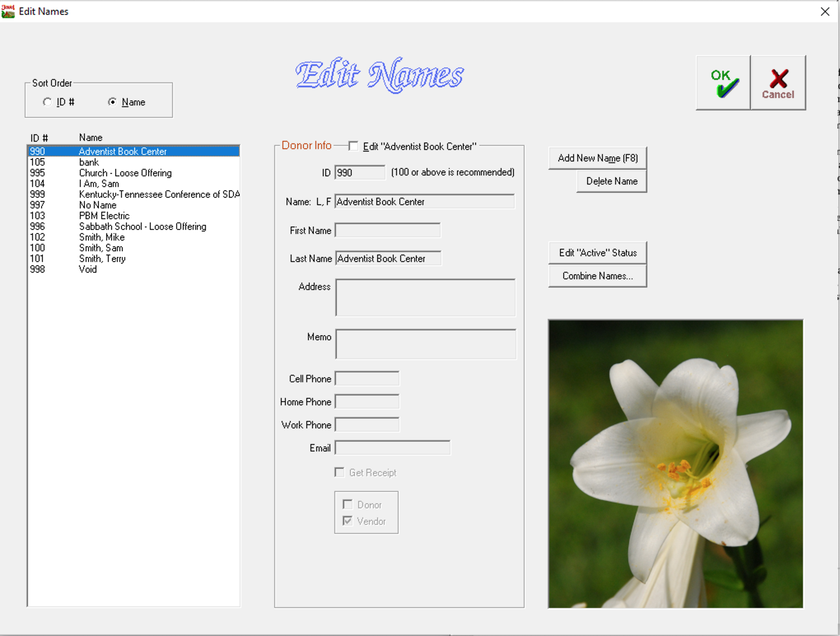Image resolution: width=840 pixels, height=636 pixels.
Task: Open Edit "Active" Status
Action: coord(597,253)
